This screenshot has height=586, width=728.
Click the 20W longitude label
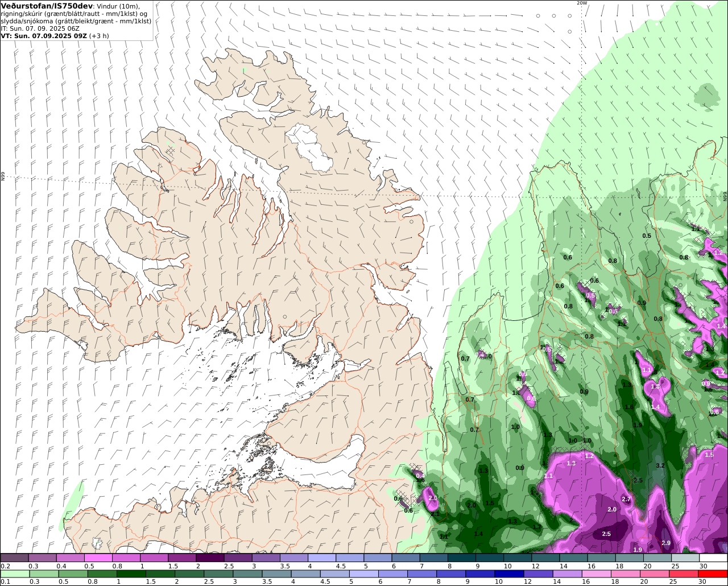(581, 3)
